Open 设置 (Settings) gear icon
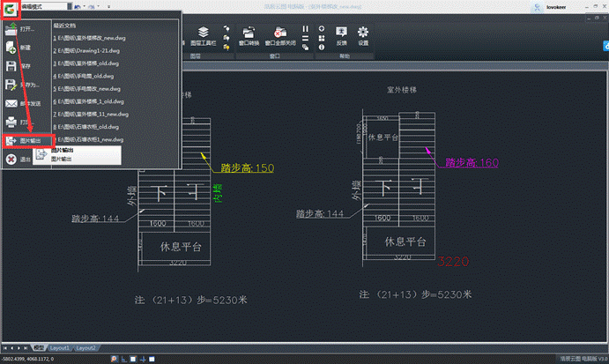This screenshot has height=364, width=609. [x=362, y=35]
